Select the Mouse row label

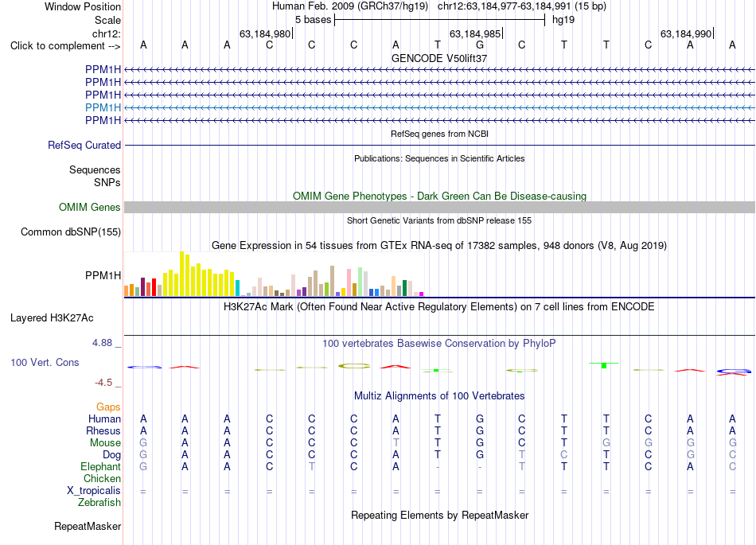(105, 443)
